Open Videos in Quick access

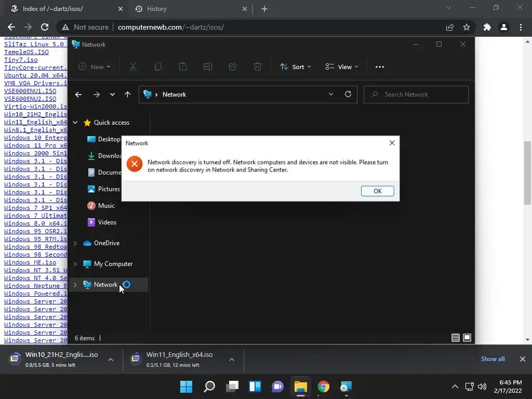click(102, 222)
